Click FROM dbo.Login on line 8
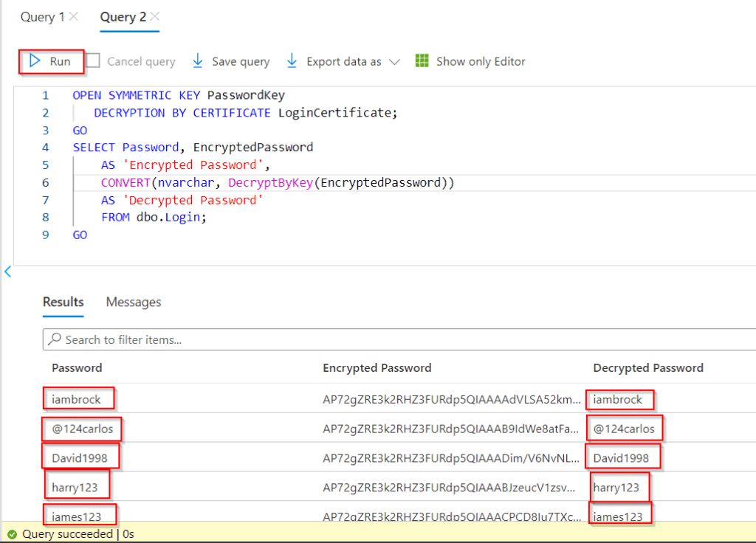The width and height of the screenshot is (756, 543). pos(154,218)
